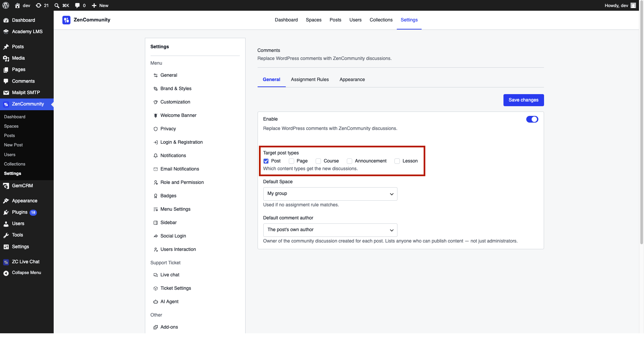Click the Ticket Settings icon
Viewport: 644px width, 341px height.
pos(156,288)
